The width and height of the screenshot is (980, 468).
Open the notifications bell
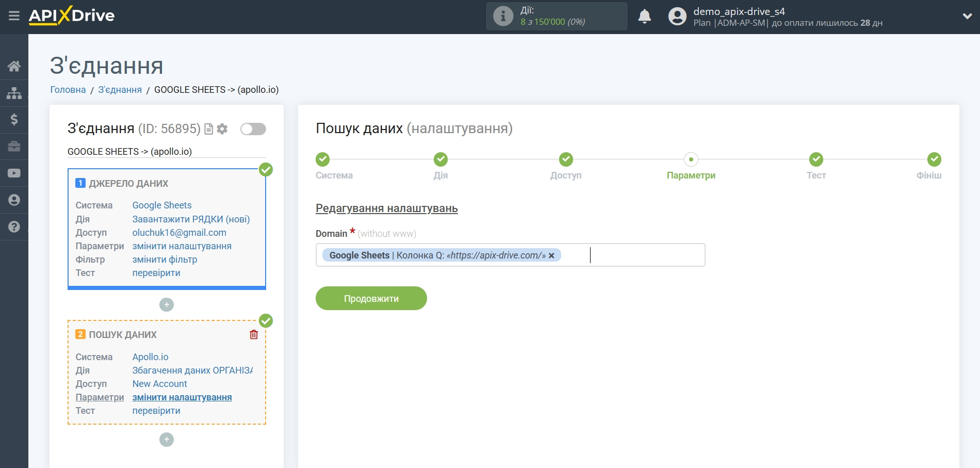coord(645,17)
